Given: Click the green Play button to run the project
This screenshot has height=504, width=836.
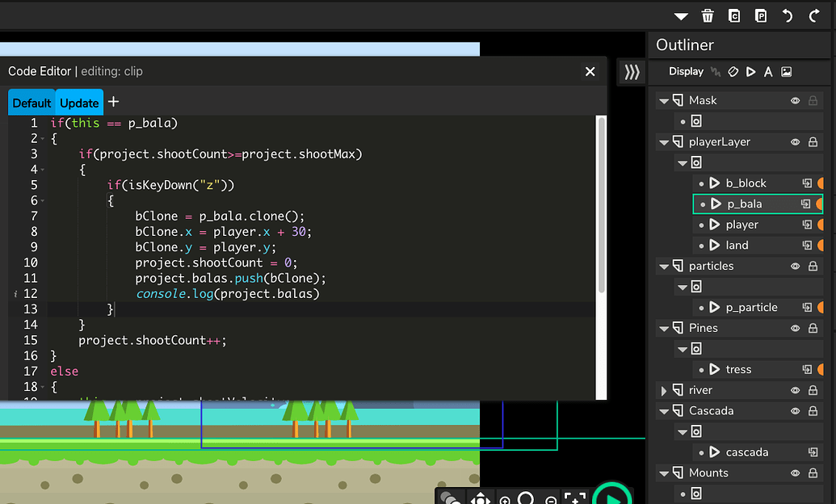Looking at the screenshot, I should click(612, 494).
